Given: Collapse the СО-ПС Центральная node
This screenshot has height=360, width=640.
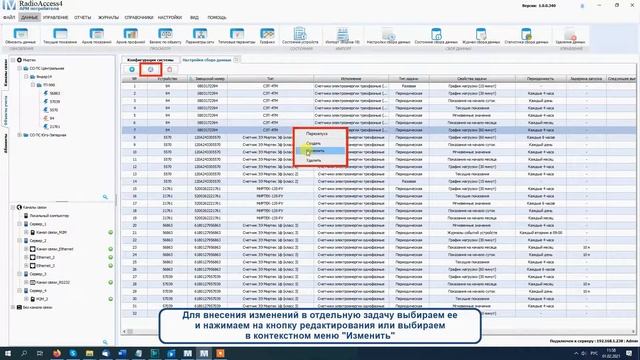Looking at the screenshot, I should [x=20, y=68].
